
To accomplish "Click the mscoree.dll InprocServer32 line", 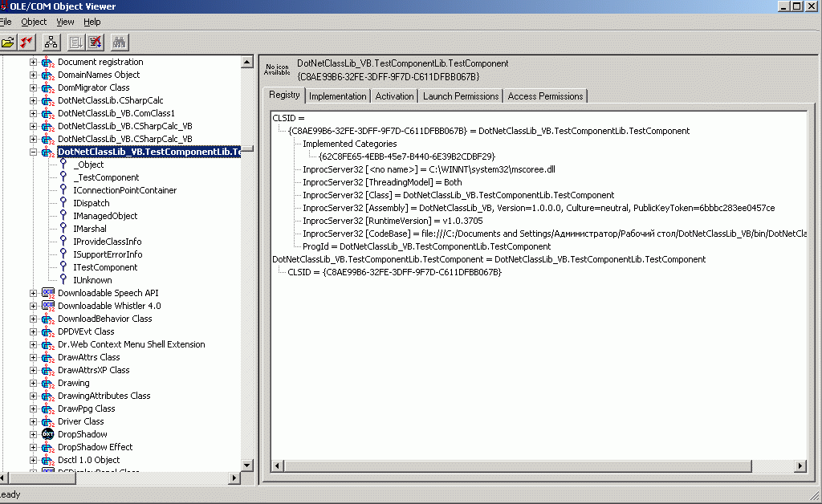I will (429, 170).
